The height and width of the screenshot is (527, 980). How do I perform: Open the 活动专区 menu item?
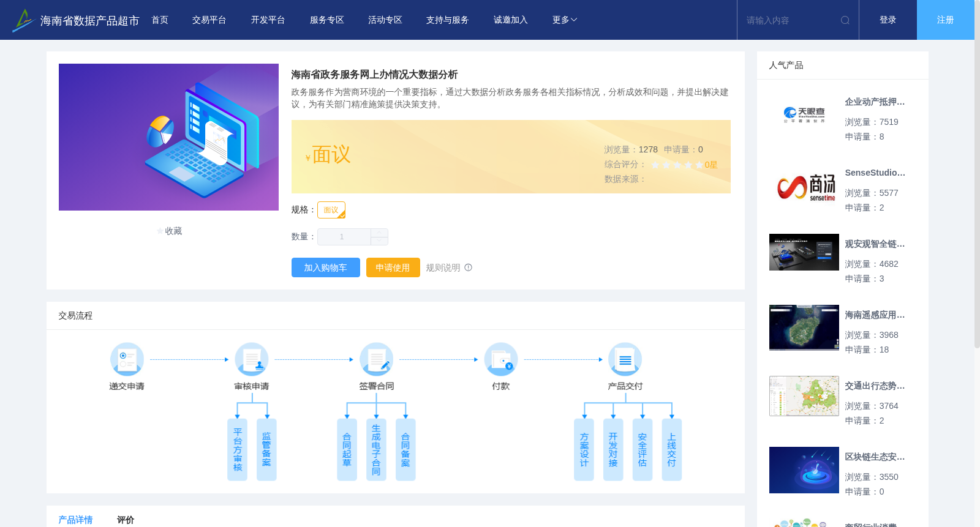[x=385, y=20]
